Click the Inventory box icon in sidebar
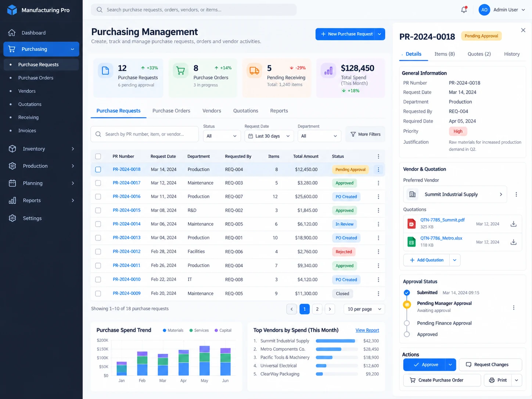Viewport: 532px width, 399px height. coord(12,149)
